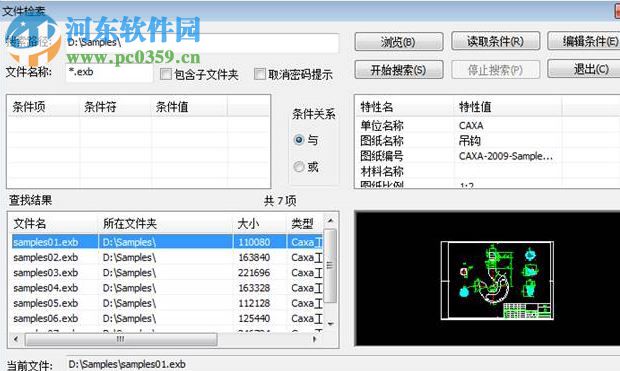Click the file name field *.exb
Image resolution: width=620 pixels, height=371 pixels.
pos(109,73)
